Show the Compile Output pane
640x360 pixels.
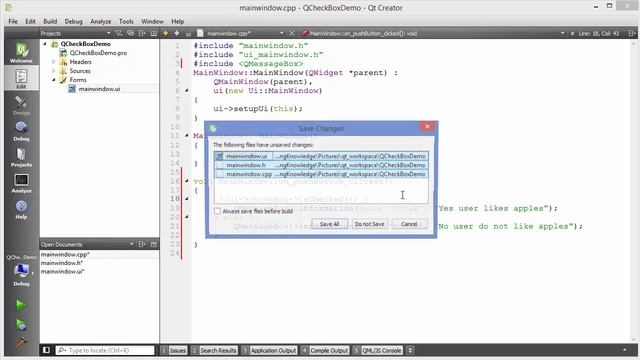[x=325, y=350]
